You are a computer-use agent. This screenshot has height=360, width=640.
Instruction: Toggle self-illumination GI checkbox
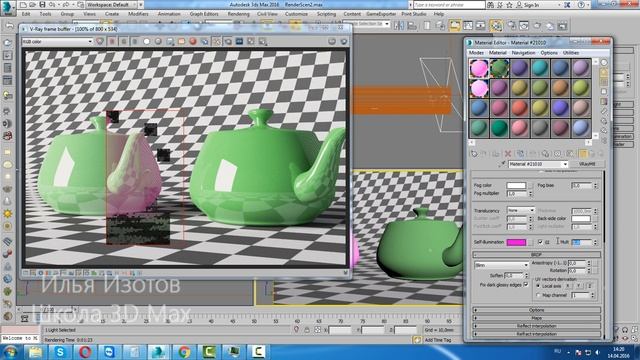point(540,242)
